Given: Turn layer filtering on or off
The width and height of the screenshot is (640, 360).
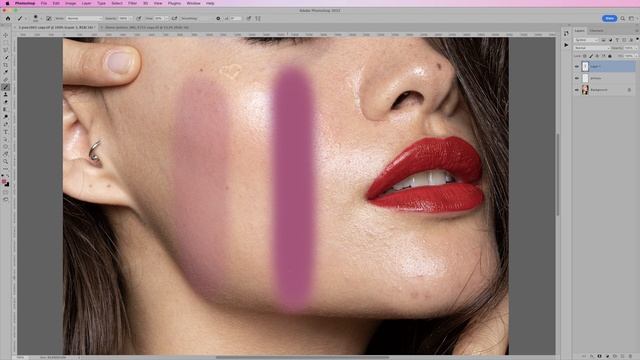Looking at the screenshot, I should pyautogui.click(x=638, y=39).
